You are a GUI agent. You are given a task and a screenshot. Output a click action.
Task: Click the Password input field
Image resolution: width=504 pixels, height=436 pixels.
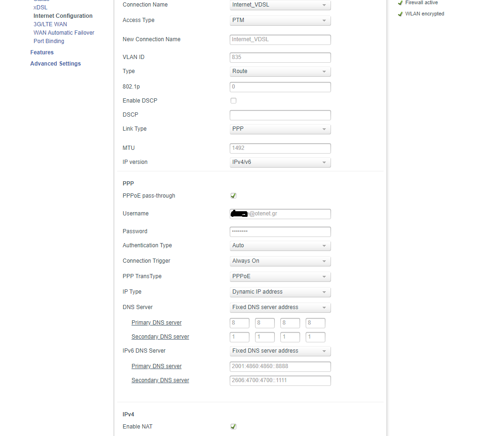click(x=280, y=231)
